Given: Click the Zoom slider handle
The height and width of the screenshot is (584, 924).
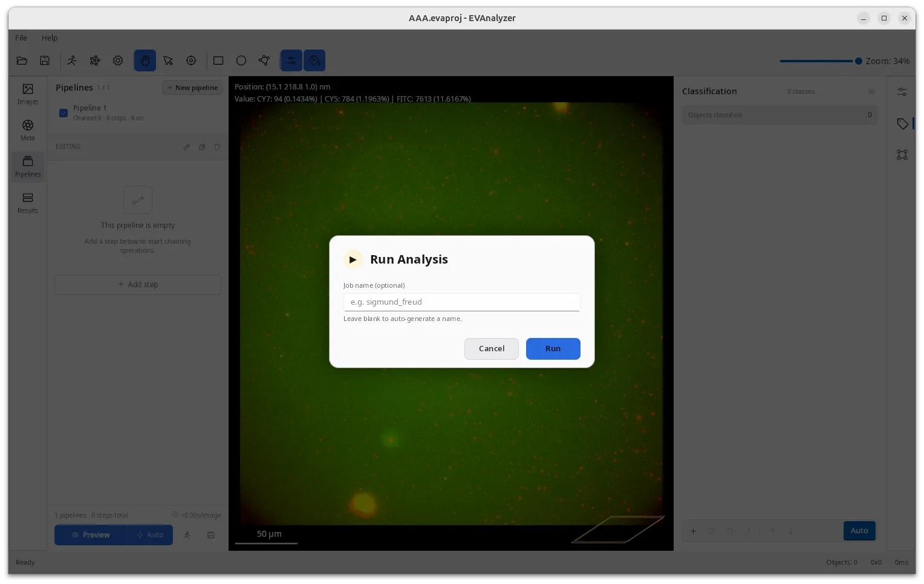Looking at the screenshot, I should (858, 61).
